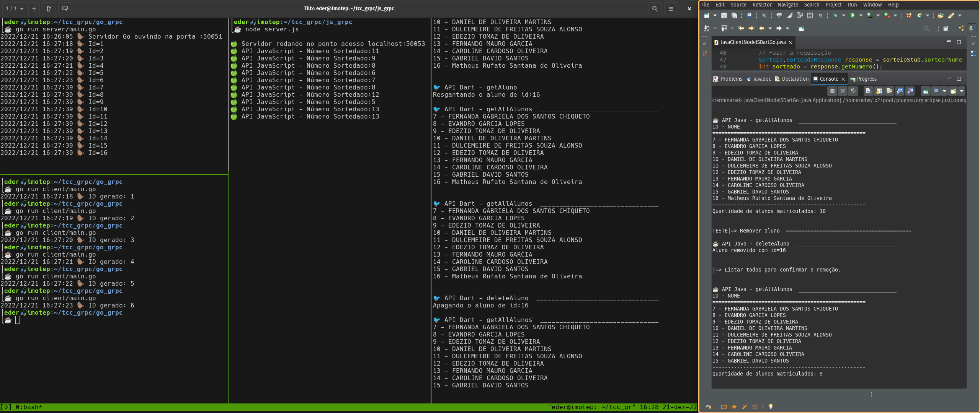The height and width of the screenshot is (413, 980).
Task: Switch to the Declaration tab
Action: (x=792, y=79)
